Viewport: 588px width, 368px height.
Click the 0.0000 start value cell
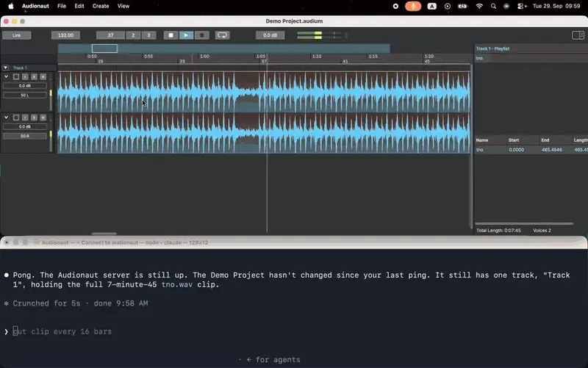(517, 150)
